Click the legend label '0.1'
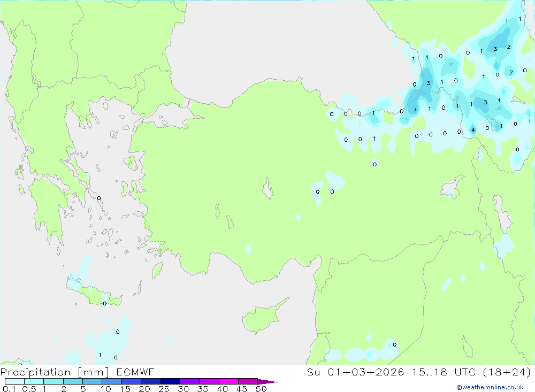The image size is (535, 392). pos(9,389)
